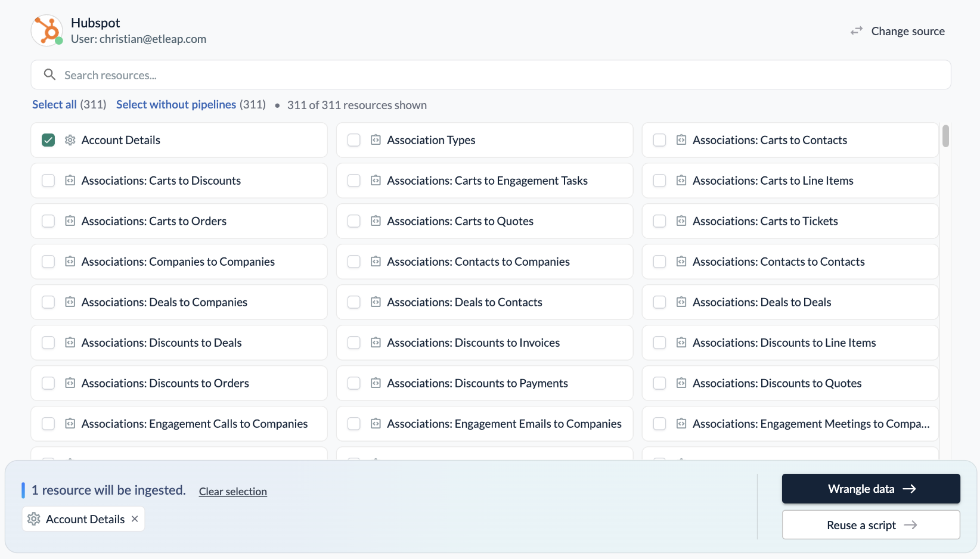Screen dimensions: 980x559
Task: Click the Clear selection link
Action: tap(233, 492)
